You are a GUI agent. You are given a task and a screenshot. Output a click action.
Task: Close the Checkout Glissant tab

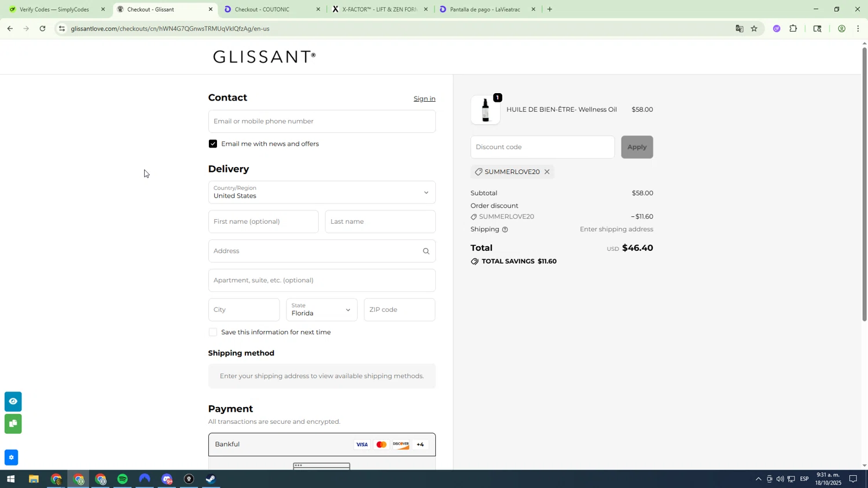[x=211, y=9]
